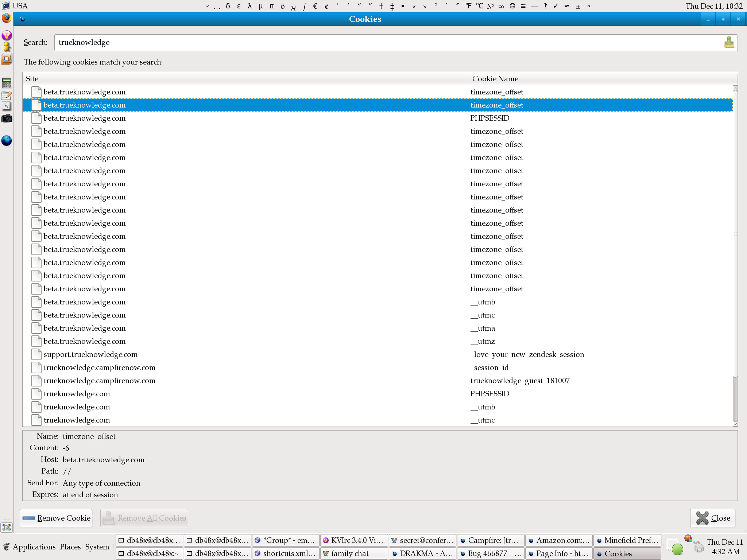Viewport: 747px width, 560px height.
Task: Select the beta.trueknowledge.com PHPSESSID cookie row
Action: [x=378, y=118]
